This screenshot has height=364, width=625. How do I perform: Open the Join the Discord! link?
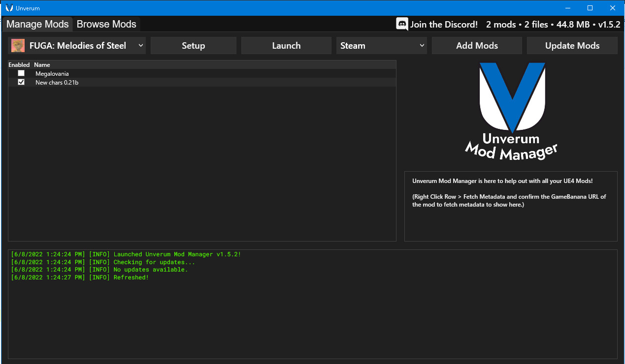point(444,24)
